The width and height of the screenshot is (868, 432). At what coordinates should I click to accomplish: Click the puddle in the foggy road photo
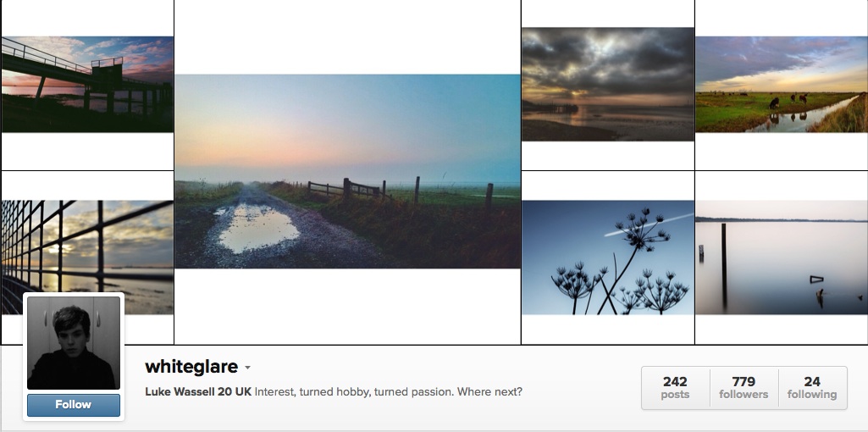[x=258, y=228]
